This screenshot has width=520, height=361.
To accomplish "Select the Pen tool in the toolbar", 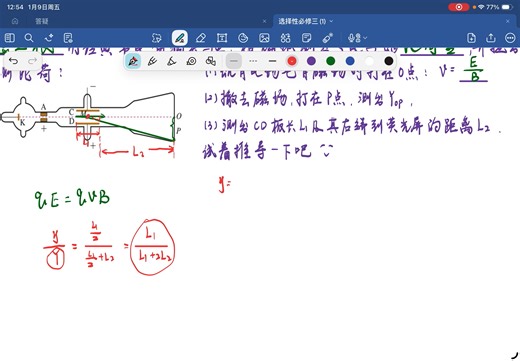I will click(180, 38).
